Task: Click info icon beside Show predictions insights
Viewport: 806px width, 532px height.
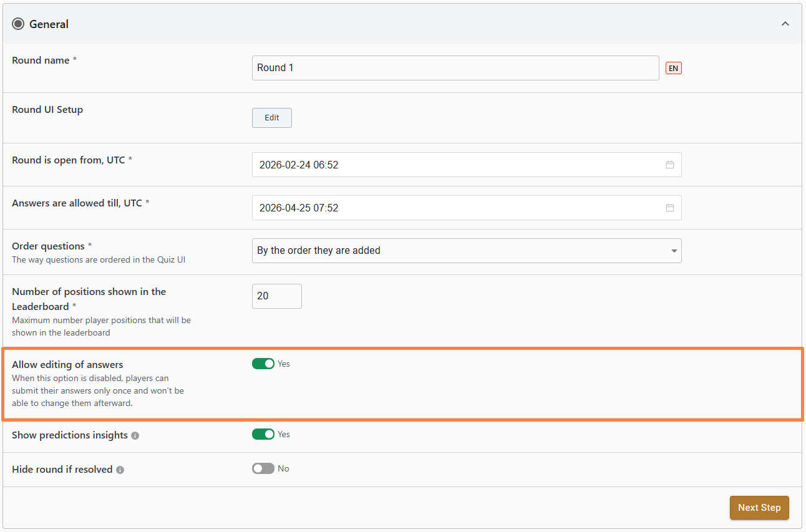Action: (135, 436)
